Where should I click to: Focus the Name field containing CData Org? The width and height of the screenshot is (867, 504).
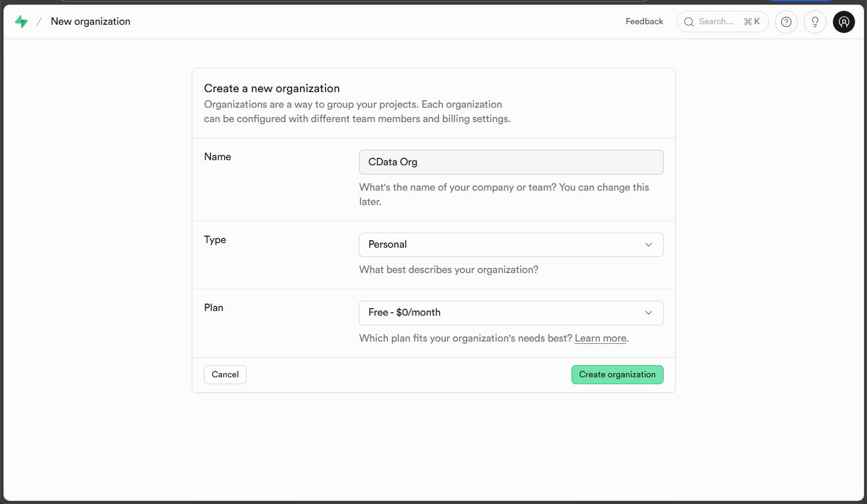pos(510,162)
